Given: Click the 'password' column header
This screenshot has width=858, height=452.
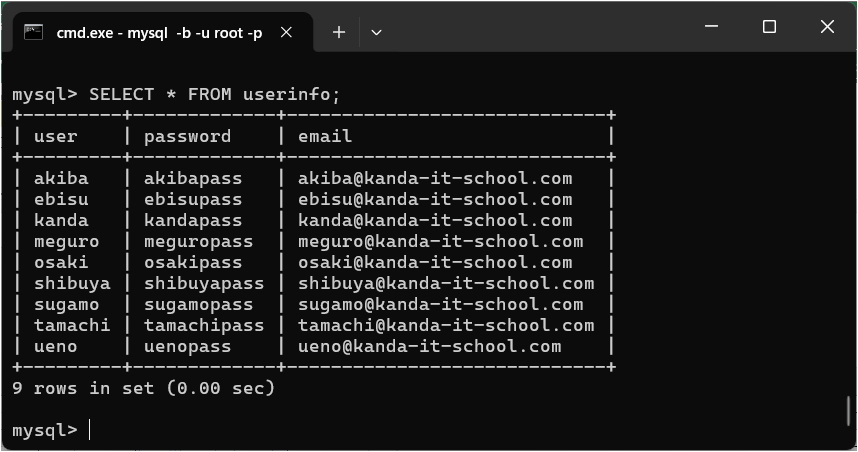Looking at the screenshot, I should [187, 137].
